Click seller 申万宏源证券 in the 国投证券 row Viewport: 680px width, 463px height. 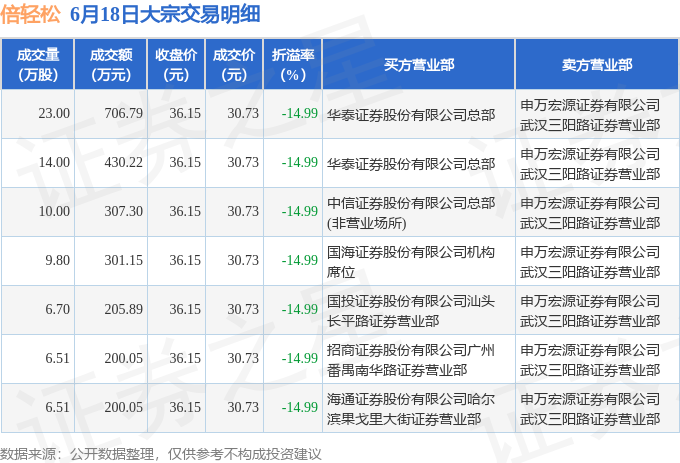click(x=590, y=311)
